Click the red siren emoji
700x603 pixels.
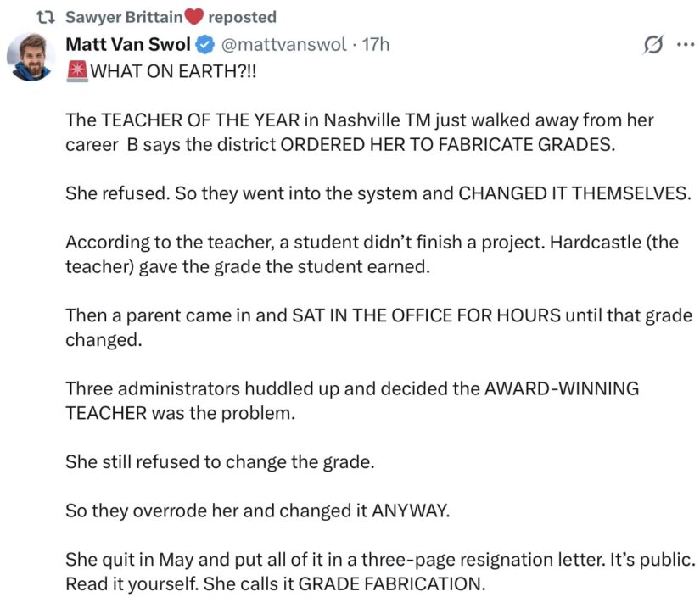click(x=77, y=71)
